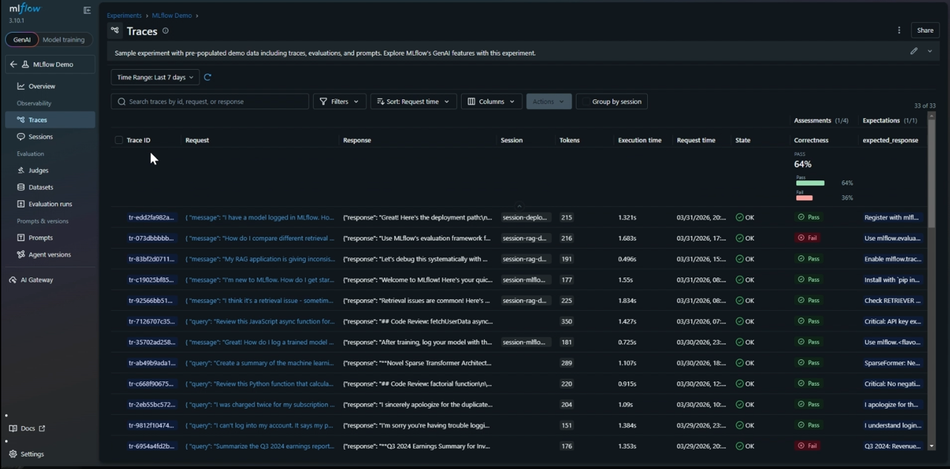
Task: Click the MLflow logo
Action: [x=25, y=9]
